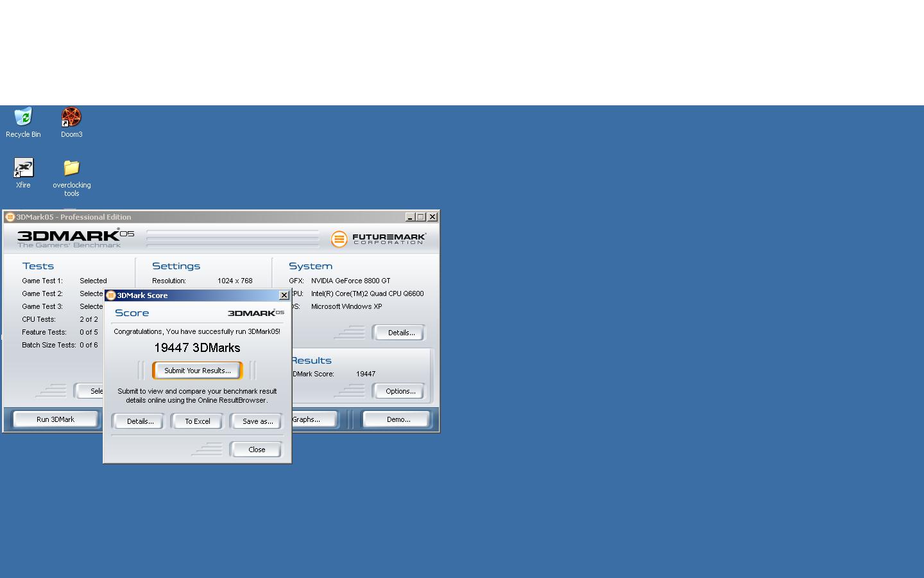The image size is (924, 578).
Task: Export the score To Excel
Action: (x=197, y=421)
